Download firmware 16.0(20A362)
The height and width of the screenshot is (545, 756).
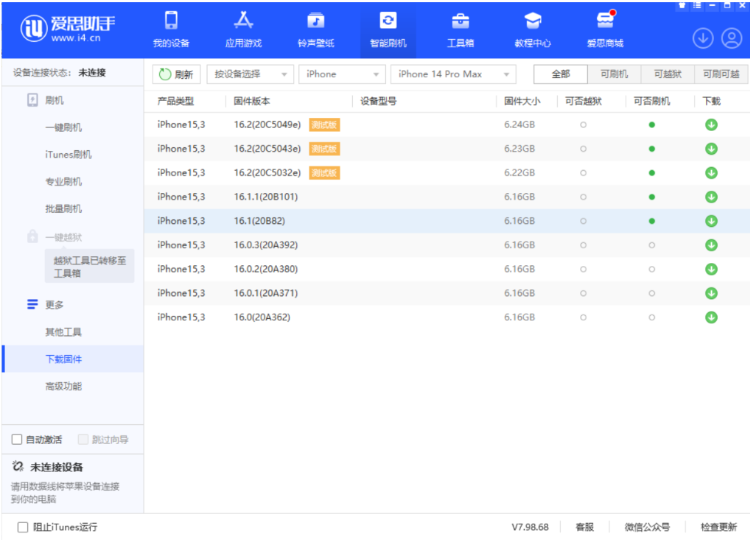point(711,317)
